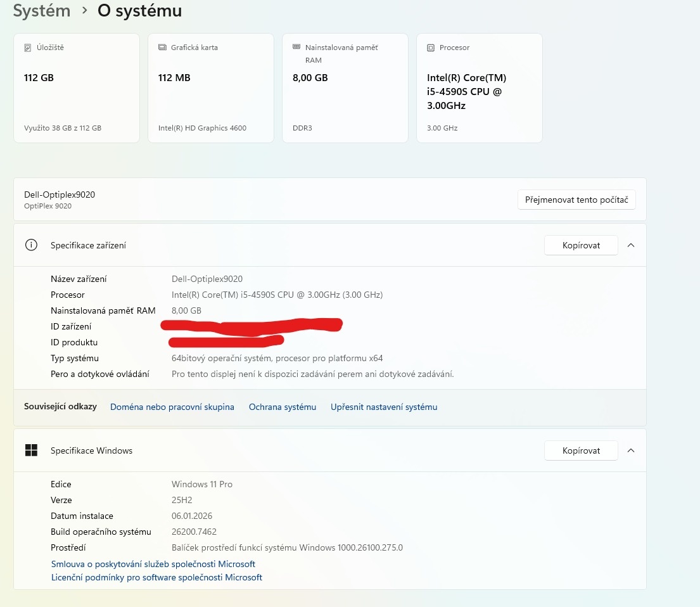
Task: Collapse the Specifikace Windows section chevron
Action: tap(631, 450)
